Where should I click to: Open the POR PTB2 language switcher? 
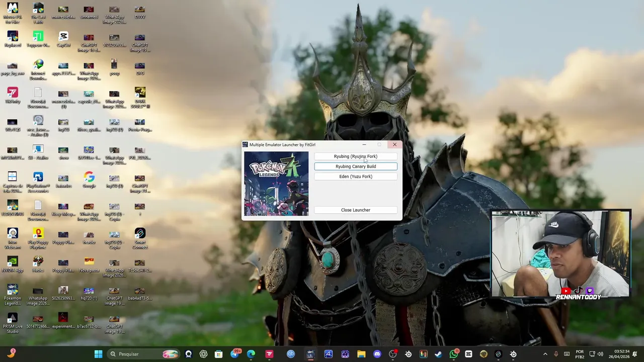[580, 354]
